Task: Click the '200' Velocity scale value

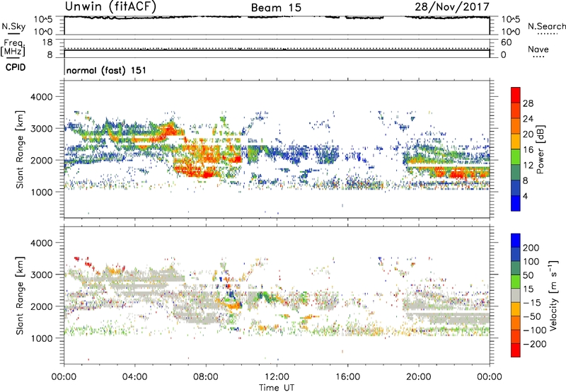Action: pyautogui.click(x=531, y=248)
